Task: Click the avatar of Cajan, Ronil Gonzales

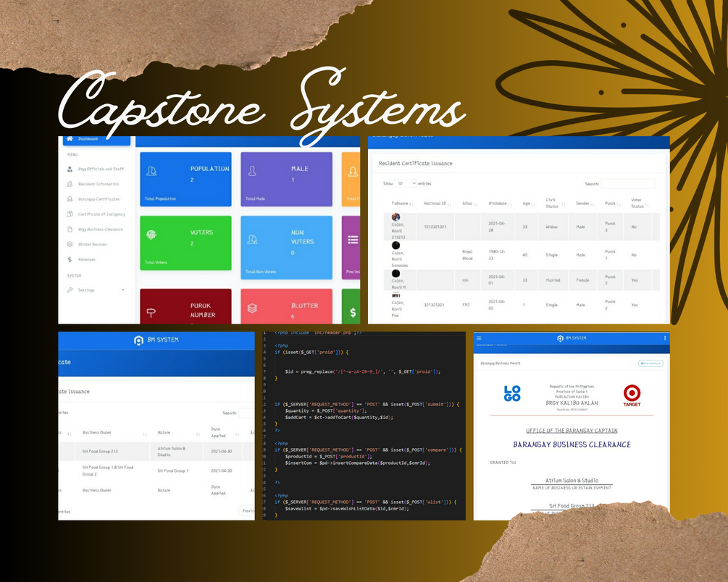Action: 396,245
